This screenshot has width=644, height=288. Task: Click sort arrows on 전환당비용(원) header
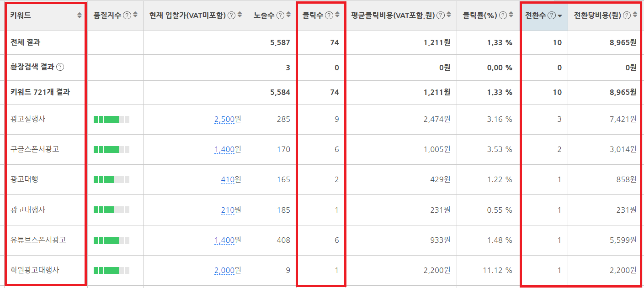[x=635, y=15]
